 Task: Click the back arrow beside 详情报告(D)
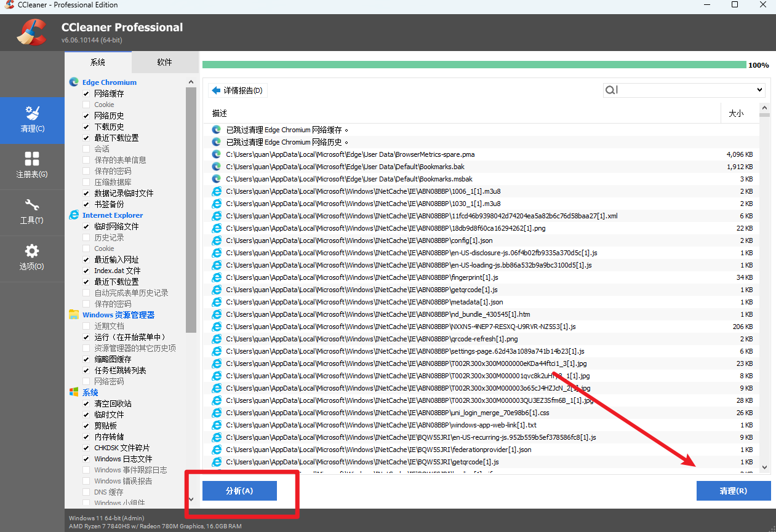click(216, 90)
